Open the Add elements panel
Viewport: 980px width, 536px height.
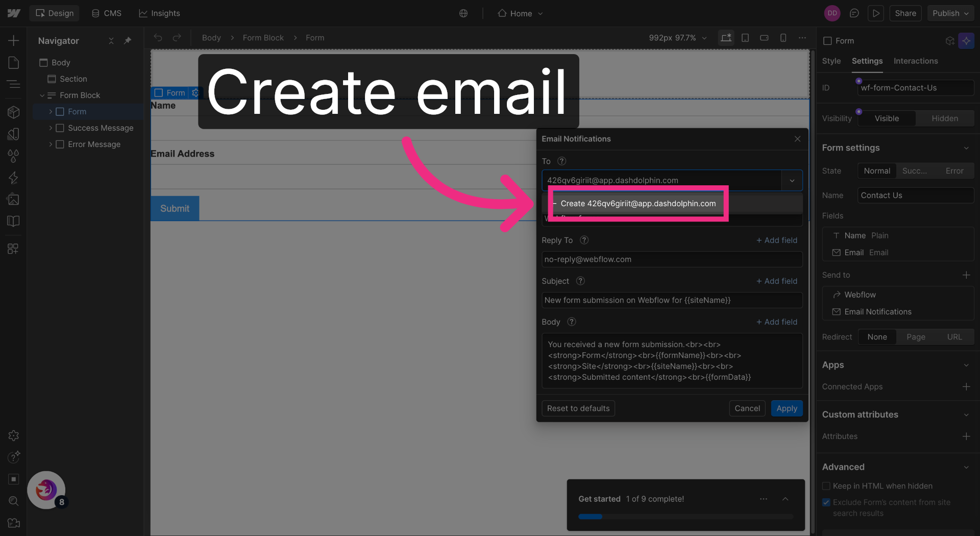(14, 40)
